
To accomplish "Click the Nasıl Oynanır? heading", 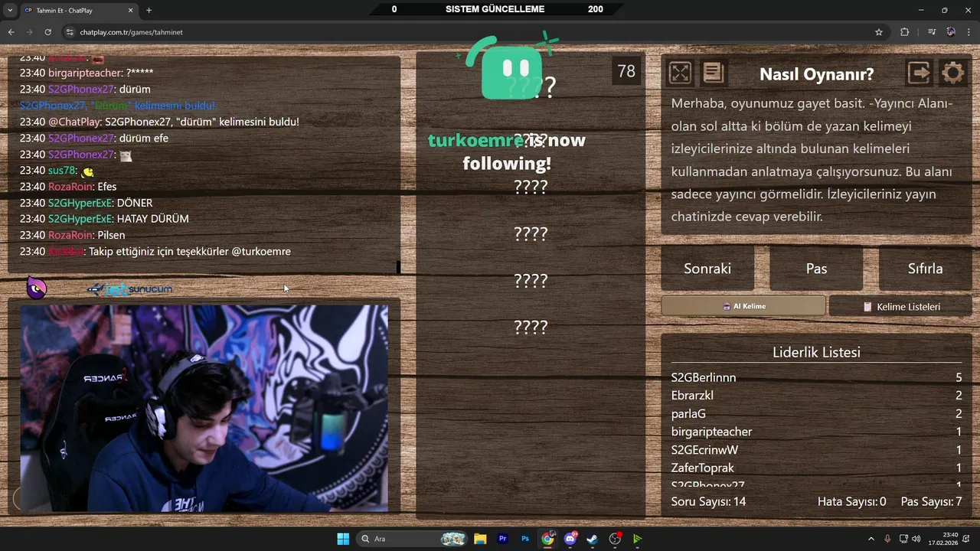I will tap(816, 74).
